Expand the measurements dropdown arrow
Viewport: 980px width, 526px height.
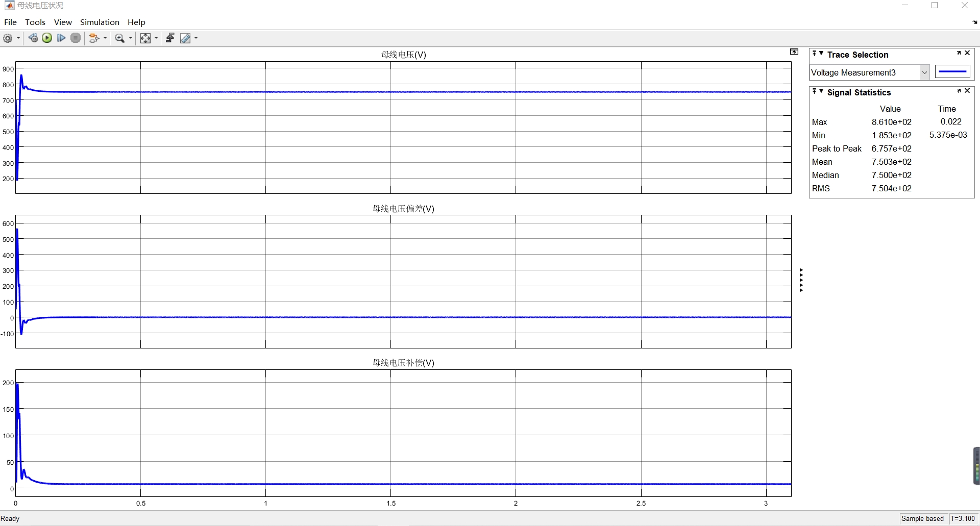pyautogui.click(x=196, y=38)
